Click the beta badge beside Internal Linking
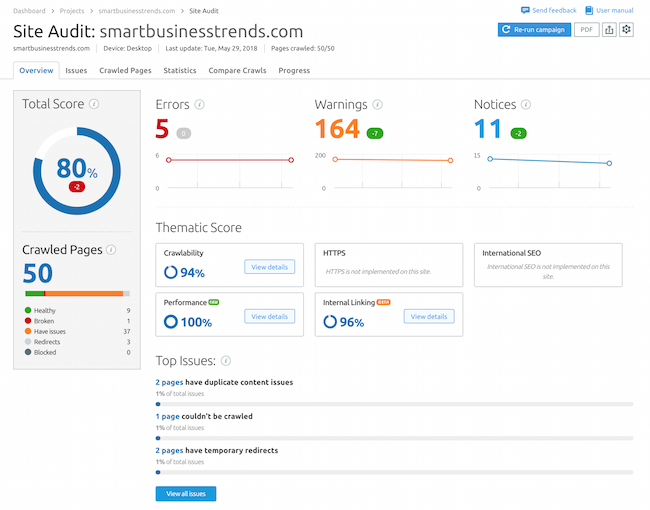Viewport: 650px width, 510px height. 383,302
